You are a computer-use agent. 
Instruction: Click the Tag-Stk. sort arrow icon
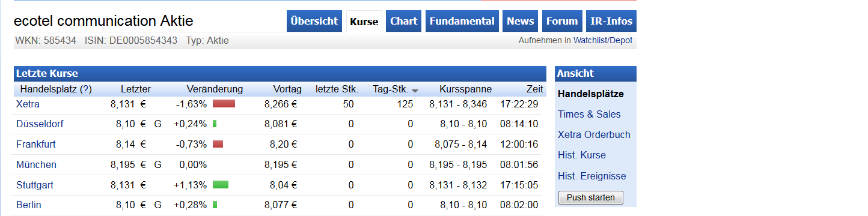415,91
